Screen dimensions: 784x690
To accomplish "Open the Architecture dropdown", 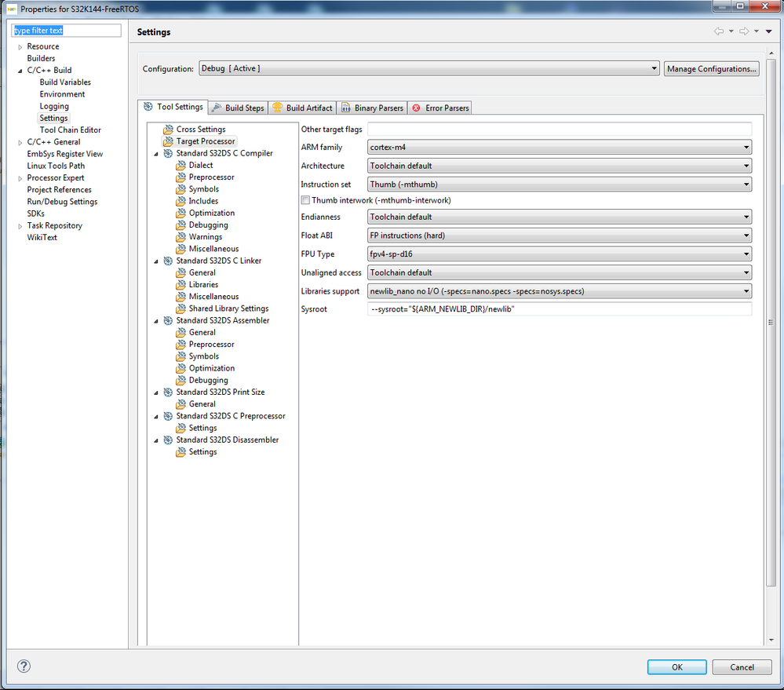I will [560, 166].
